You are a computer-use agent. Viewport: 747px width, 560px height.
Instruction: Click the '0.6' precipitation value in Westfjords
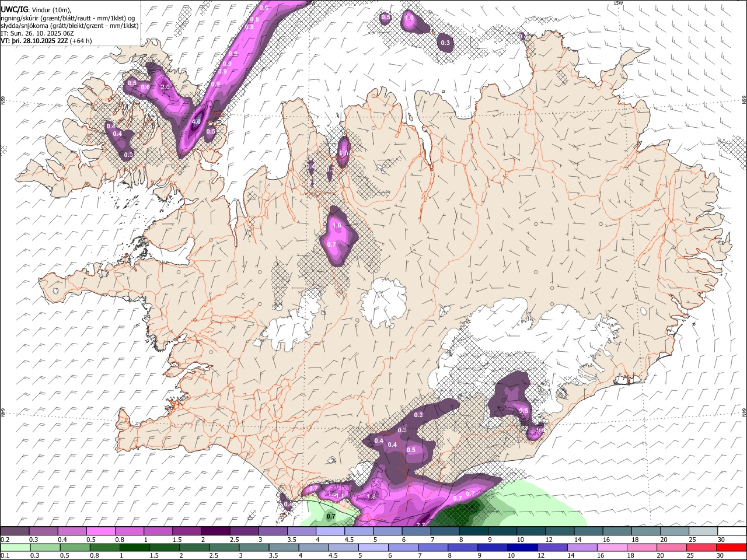(x=145, y=87)
